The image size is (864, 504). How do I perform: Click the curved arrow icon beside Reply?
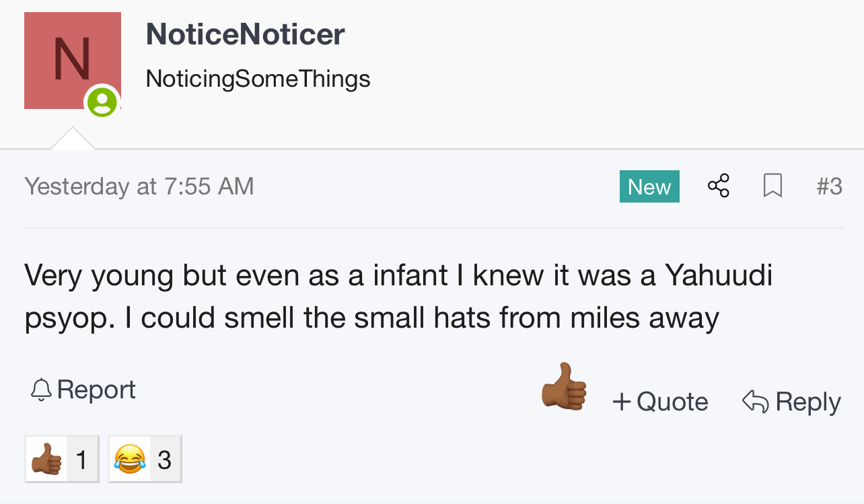point(755,402)
